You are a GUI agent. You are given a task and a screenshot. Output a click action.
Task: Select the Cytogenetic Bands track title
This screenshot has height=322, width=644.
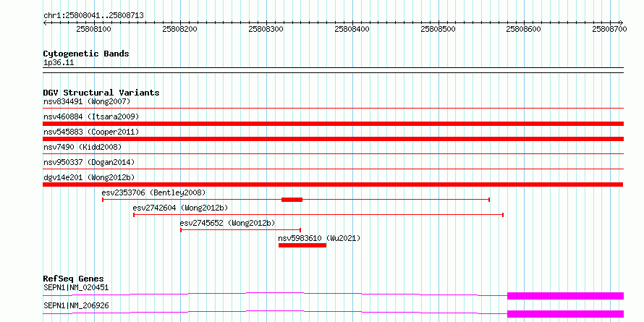tap(86, 54)
